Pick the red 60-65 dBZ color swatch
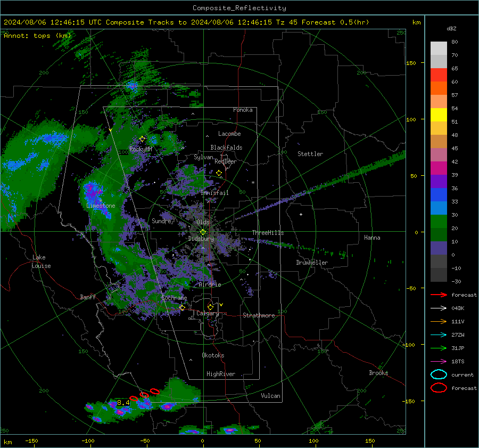The image size is (479, 448). 439,75
